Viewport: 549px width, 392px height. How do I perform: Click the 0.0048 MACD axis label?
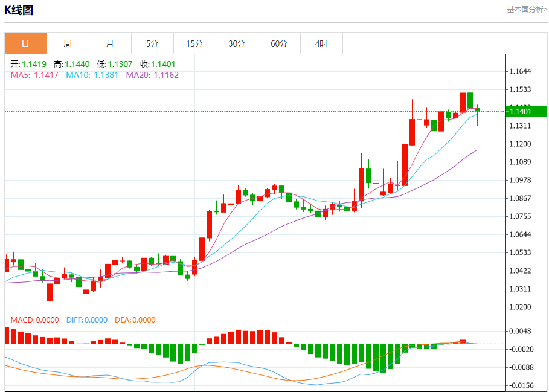521,331
